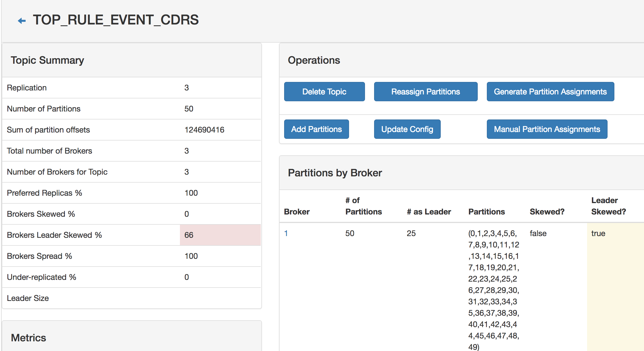
Task: Click the Topic Summary panel heading
Action: click(x=47, y=60)
